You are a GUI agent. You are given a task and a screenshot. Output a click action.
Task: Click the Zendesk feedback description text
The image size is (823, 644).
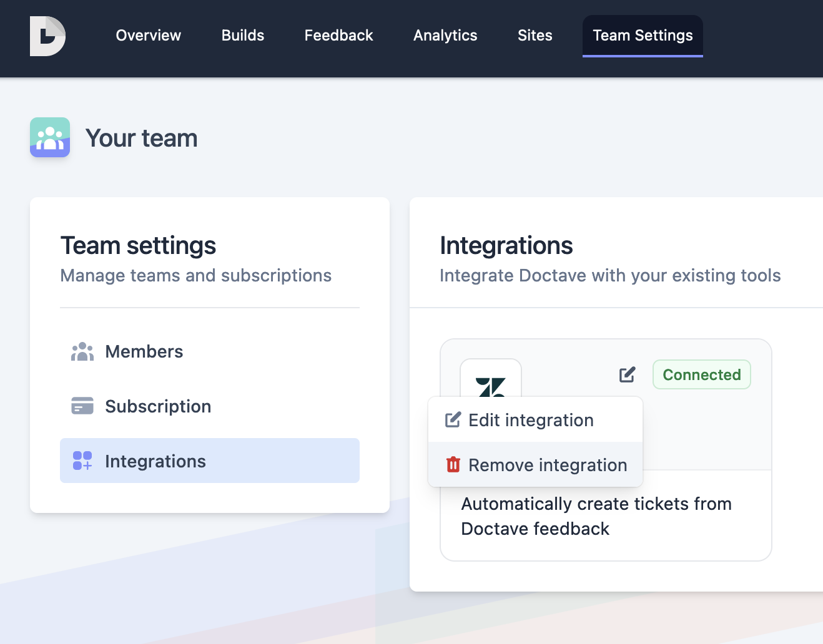point(596,516)
